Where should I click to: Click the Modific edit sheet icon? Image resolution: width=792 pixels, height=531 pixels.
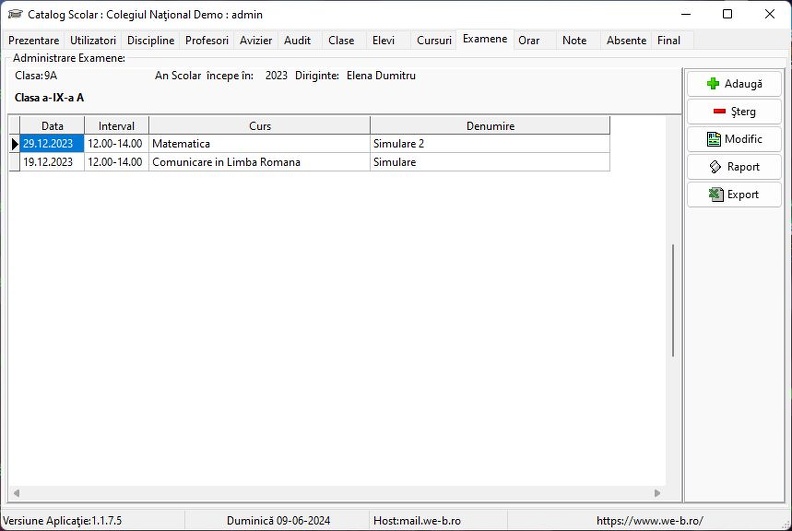tap(713, 139)
